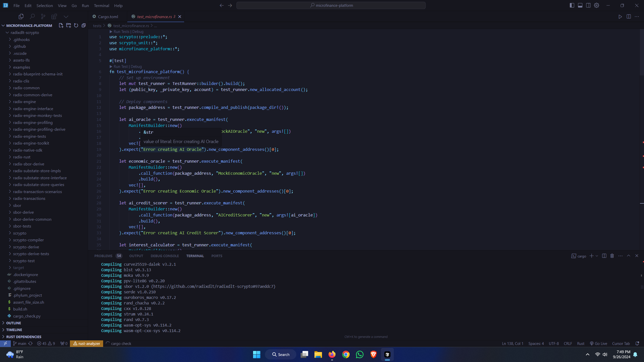
Task: Expand the OUTLINE section
Action: pos(14,323)
